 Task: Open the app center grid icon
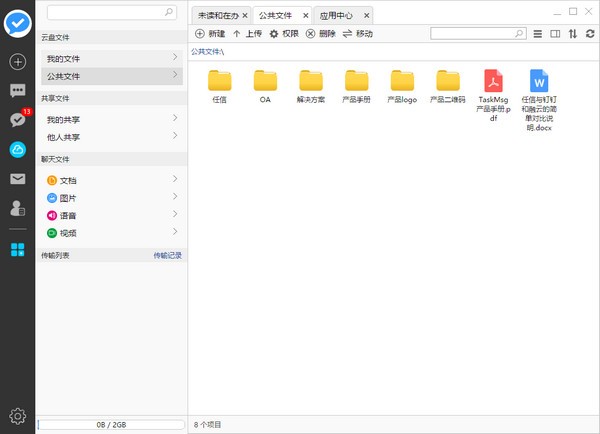click(17, 249)
